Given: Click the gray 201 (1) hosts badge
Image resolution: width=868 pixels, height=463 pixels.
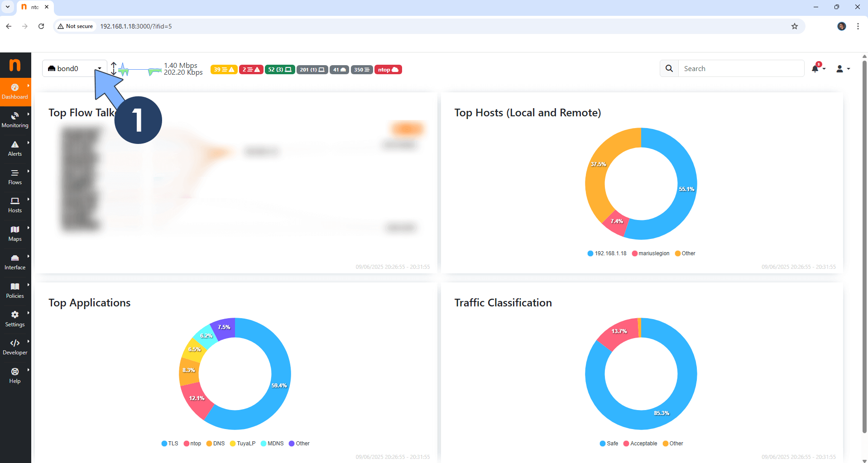Looking at the screenshot, I should pos(312,70).
